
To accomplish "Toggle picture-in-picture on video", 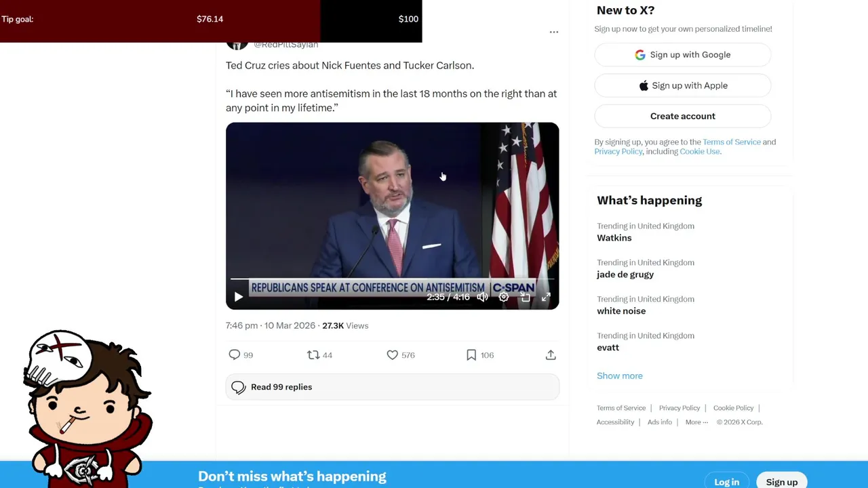I will click(x=525, y=297).
